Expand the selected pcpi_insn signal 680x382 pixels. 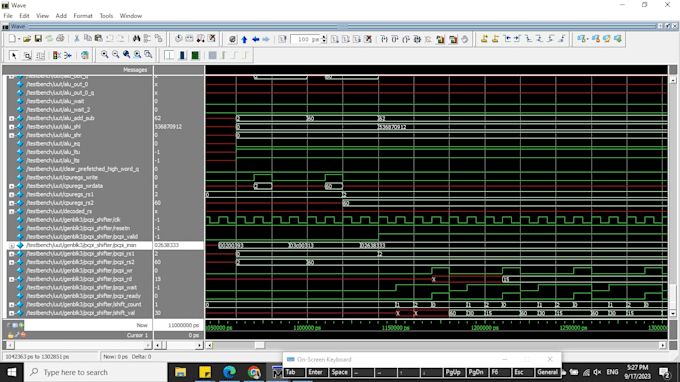tap(11, 245)
